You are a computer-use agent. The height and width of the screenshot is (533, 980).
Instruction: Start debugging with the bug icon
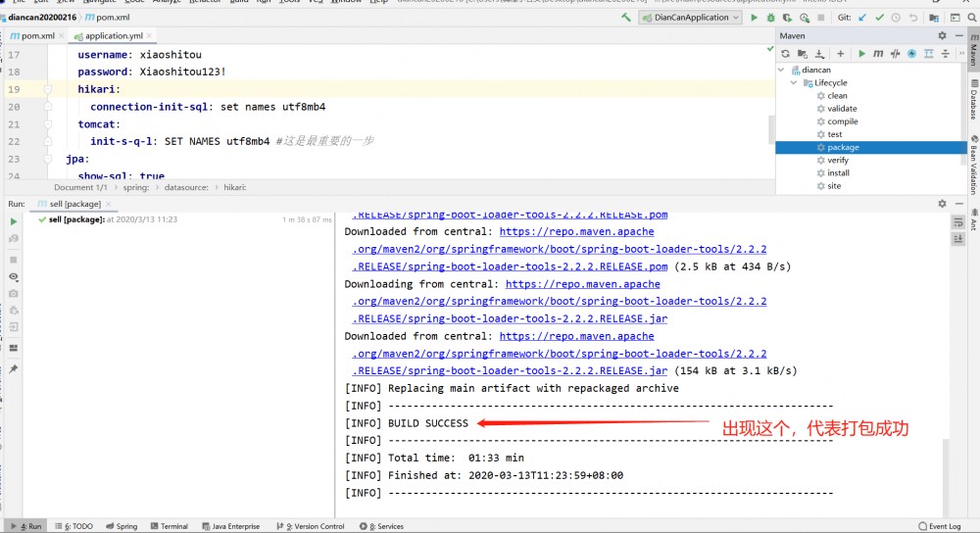(x=771, y=18)
